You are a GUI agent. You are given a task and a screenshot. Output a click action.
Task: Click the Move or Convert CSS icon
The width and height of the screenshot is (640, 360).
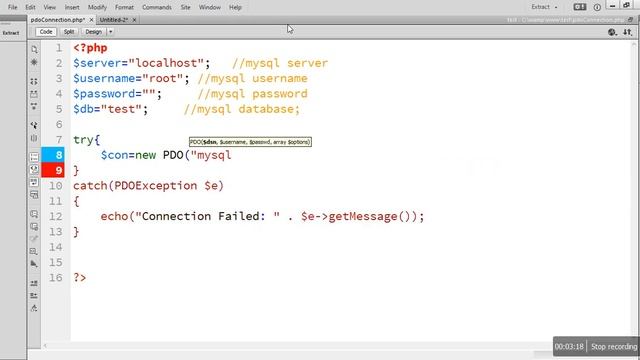(x=34, y=264)
